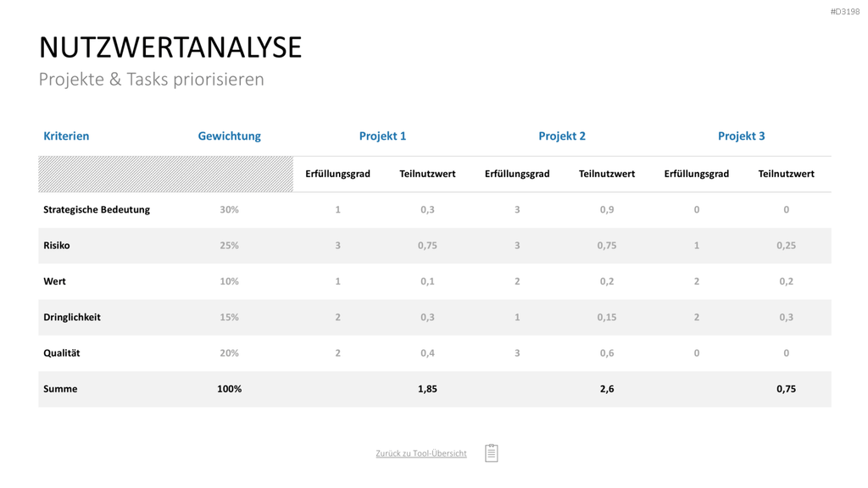Click the hatched gray header cell

pyautogui.click(x=165, y=175)
